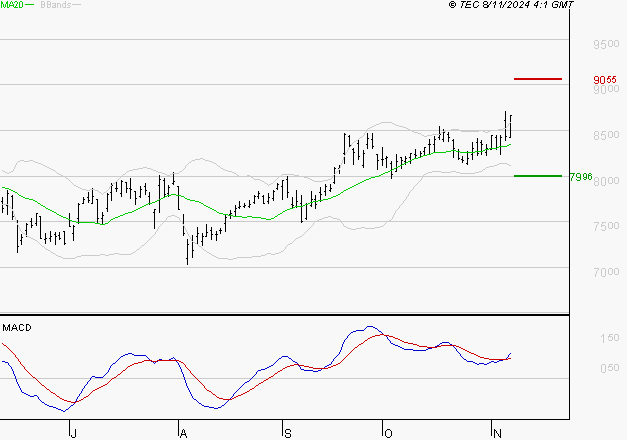Viewport: 627px width, 440px height.
Task: Click the 050 MACD axis label
Action: pos(610,368)
